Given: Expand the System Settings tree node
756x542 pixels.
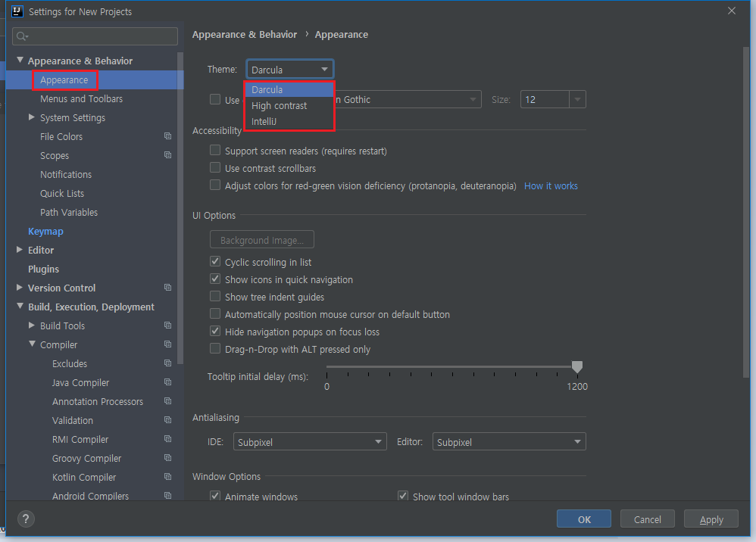Looking at the screenshot, I should click(32, 117).
